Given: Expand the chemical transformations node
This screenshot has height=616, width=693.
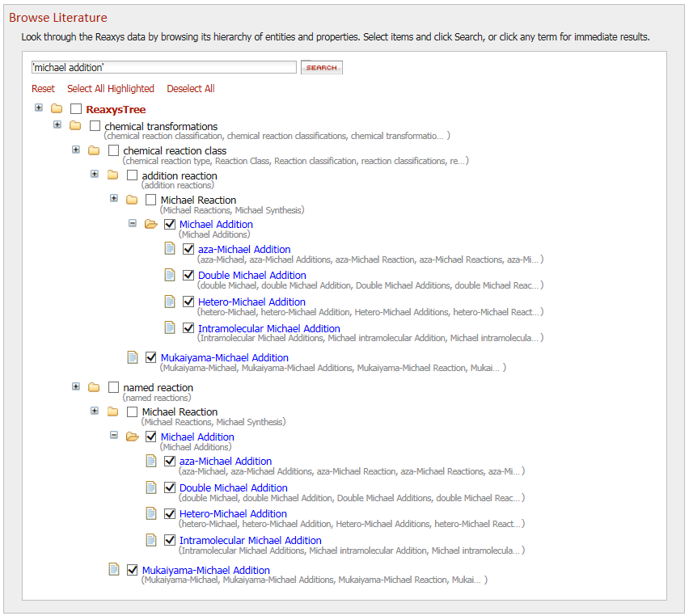Looking at the screenshot, I should 57,124.
